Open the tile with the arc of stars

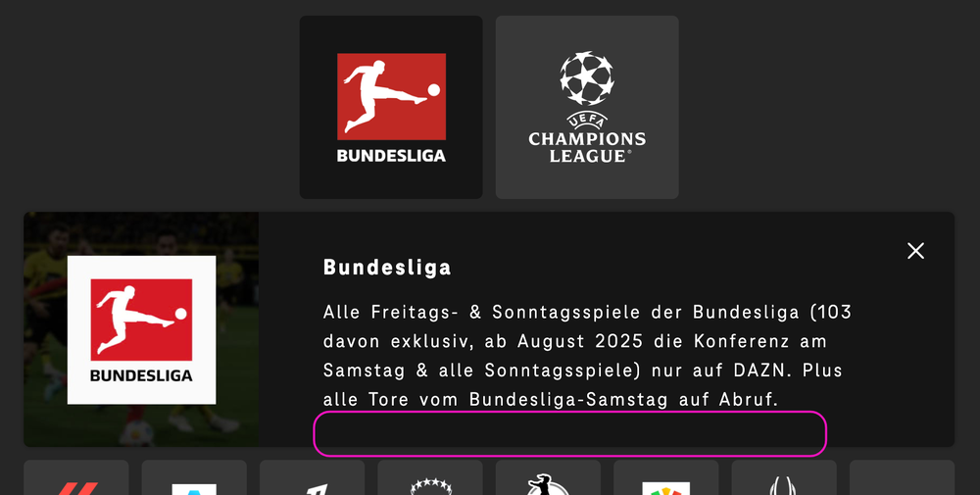click(430, 477)
